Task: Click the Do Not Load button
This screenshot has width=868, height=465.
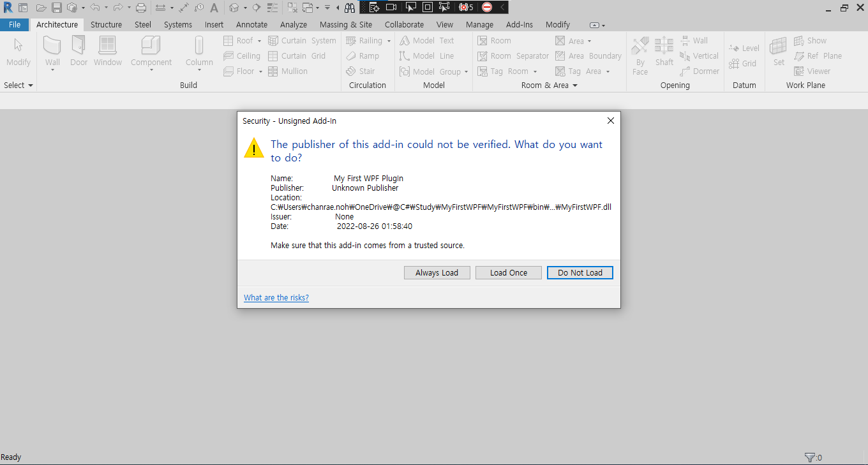Action: 580,272
